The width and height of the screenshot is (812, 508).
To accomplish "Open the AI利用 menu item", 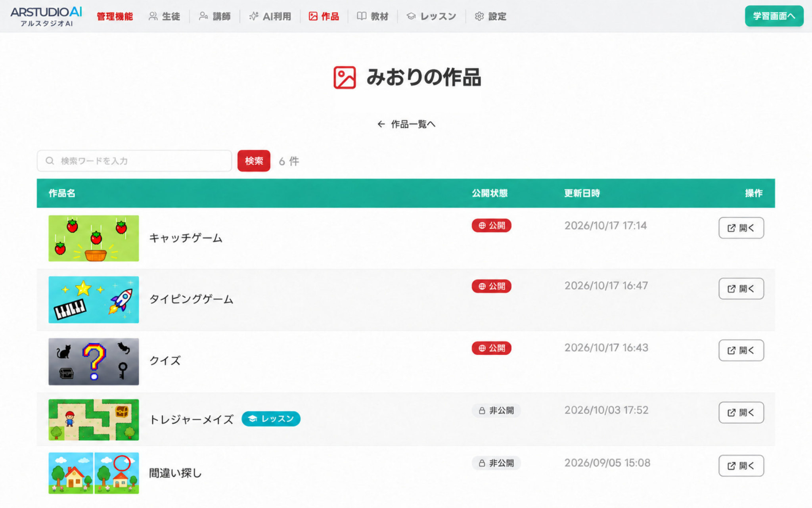I will (x=270, y=16).
